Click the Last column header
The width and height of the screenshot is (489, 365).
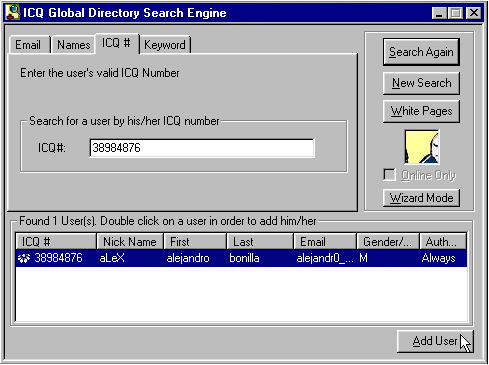pos(260,241)
